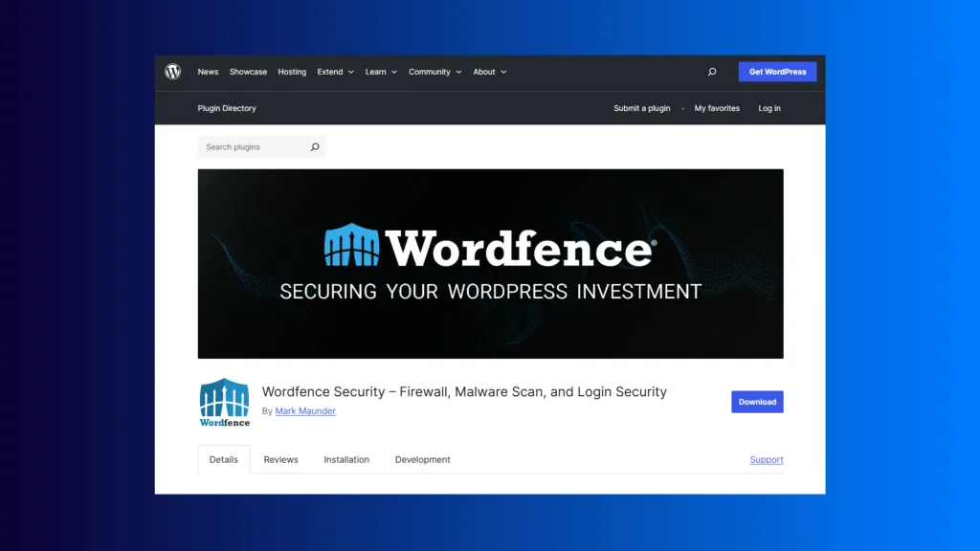Viewport: 980px width, 551px height.
Task: Expand the About dropdown menu
Action: (x=489, y=72)
